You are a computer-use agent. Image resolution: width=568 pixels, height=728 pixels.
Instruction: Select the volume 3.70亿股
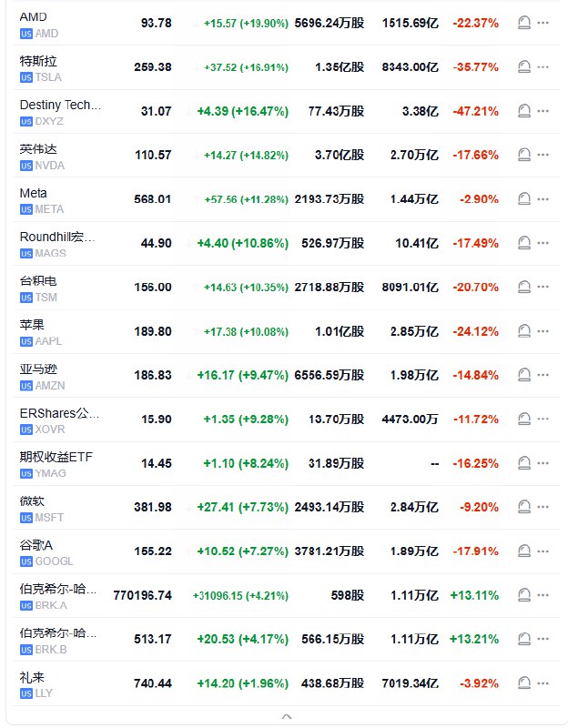[340, 155]
